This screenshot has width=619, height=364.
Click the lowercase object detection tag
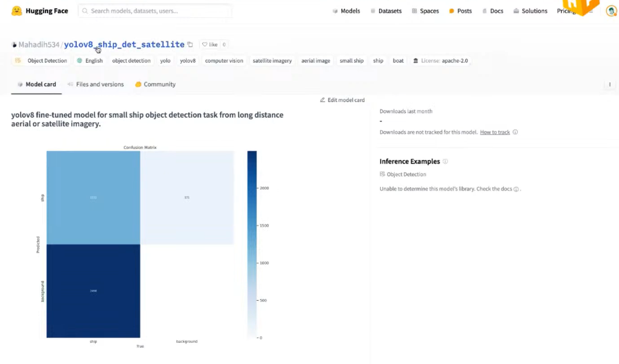pos(131,61)
